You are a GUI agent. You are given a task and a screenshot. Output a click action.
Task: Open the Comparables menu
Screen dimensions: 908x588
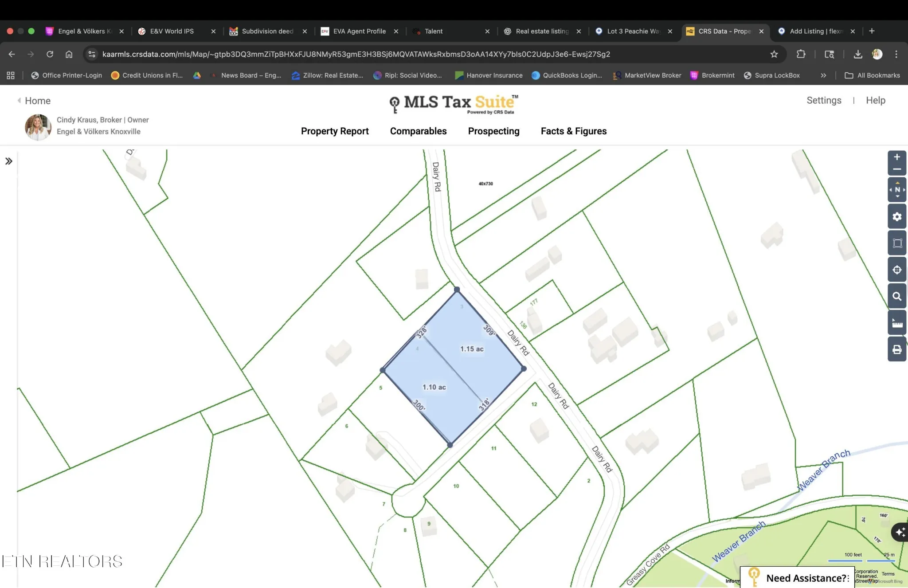(x=418, y=131)
